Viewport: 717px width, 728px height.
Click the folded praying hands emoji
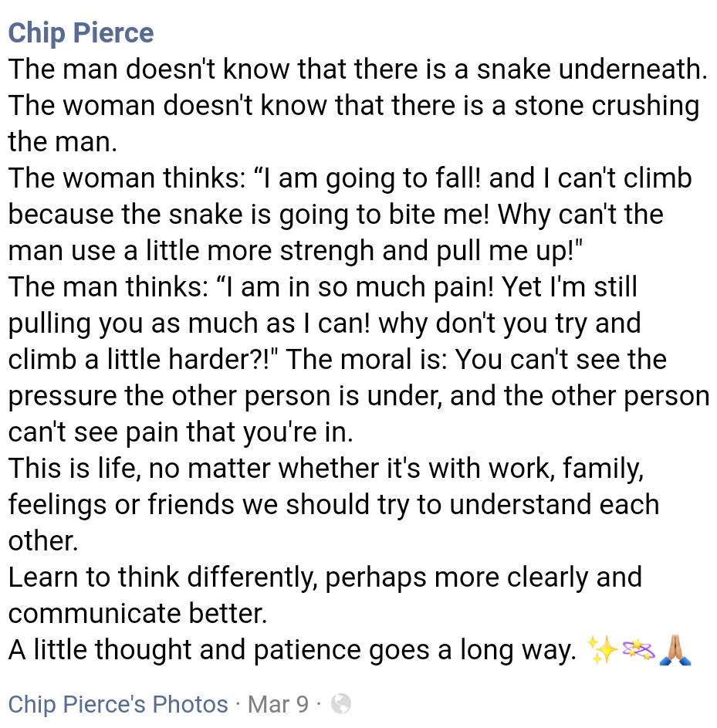pyautogui.click(x=675, y=649)
